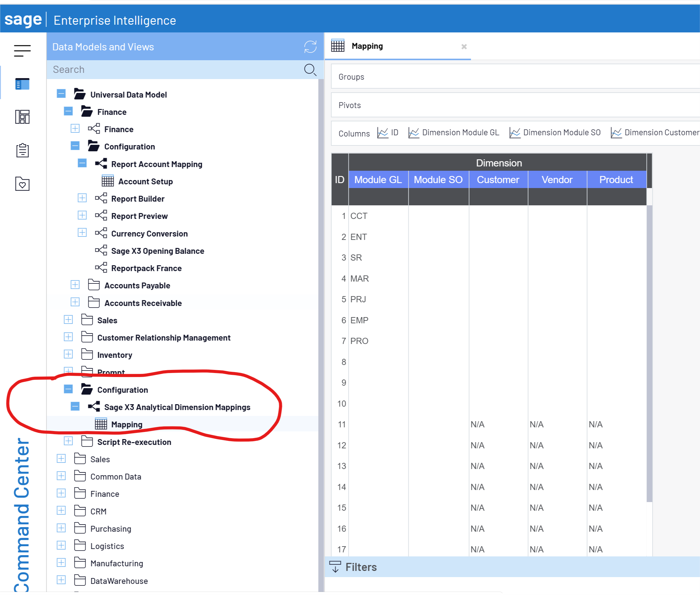Click the ID measure icon in Columns
700x595 pixels.
382,132
